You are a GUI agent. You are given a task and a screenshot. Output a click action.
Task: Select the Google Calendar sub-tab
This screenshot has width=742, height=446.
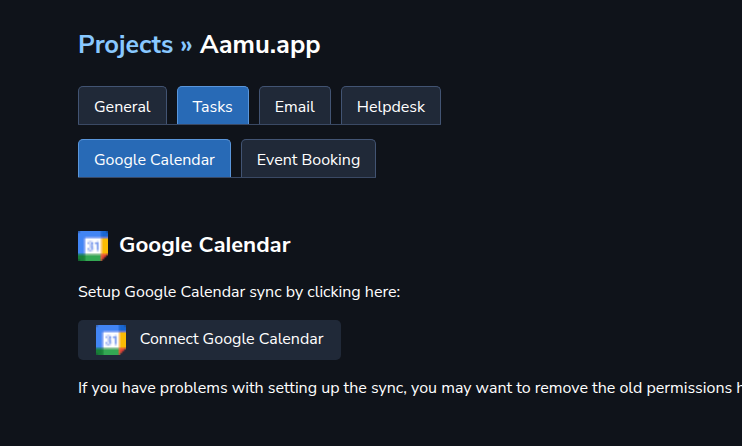[154, 159]
